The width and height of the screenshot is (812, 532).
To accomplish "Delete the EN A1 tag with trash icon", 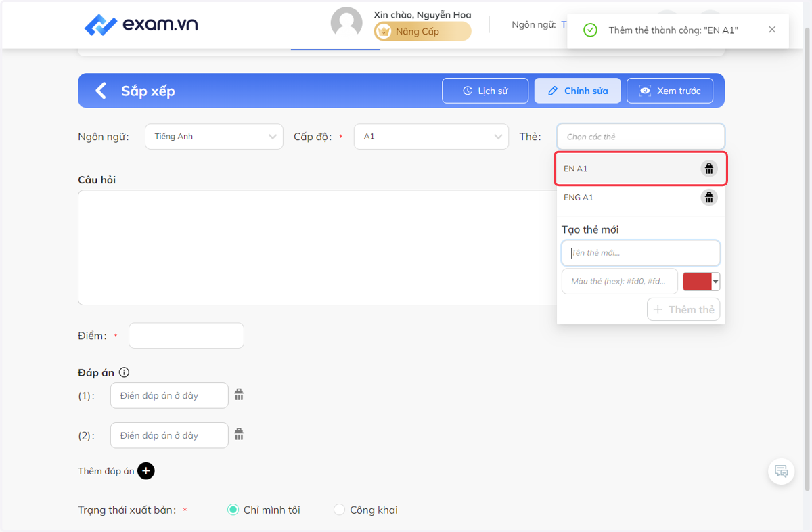I will pyautogui.click(x=709, y=169).
